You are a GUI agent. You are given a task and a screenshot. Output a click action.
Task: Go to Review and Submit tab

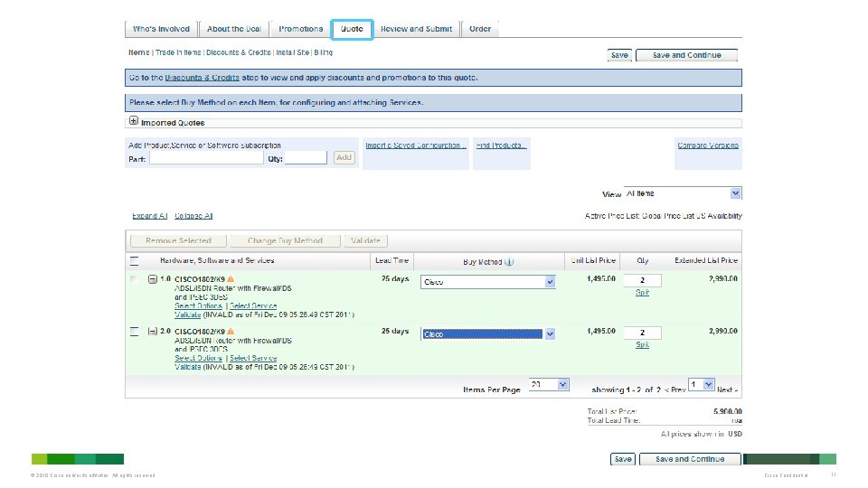(416, 29)
